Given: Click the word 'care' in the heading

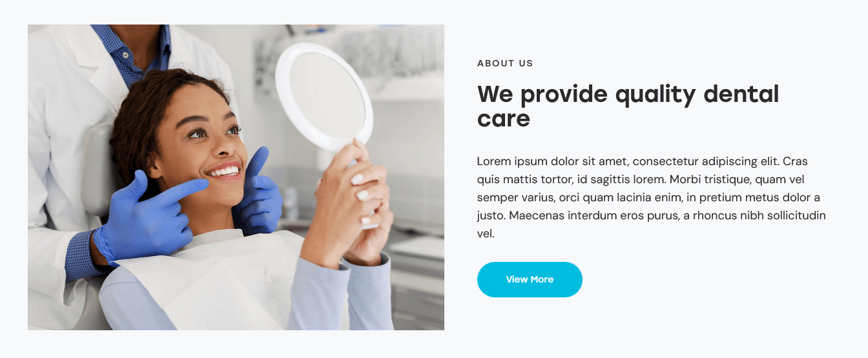Looking at the screenshot, I should pos(504,119).
